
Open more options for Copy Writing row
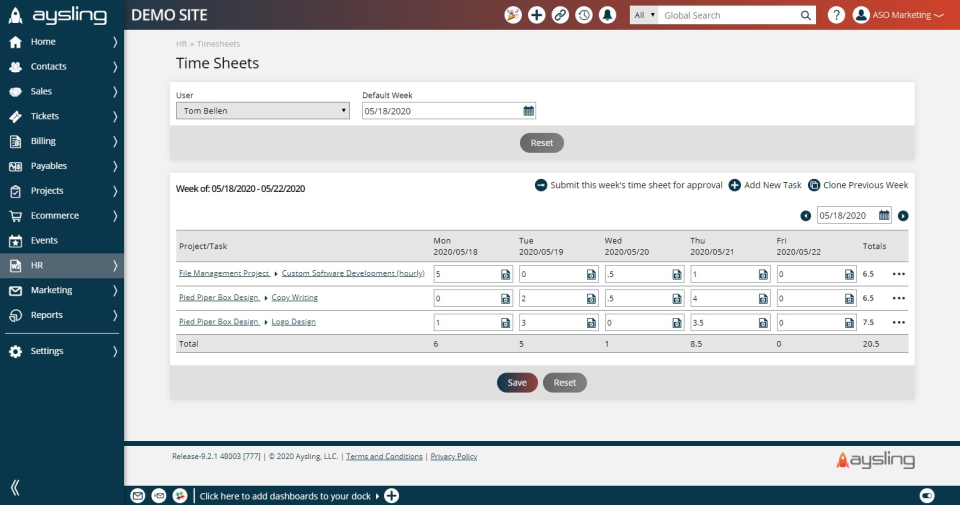point(898,298)
